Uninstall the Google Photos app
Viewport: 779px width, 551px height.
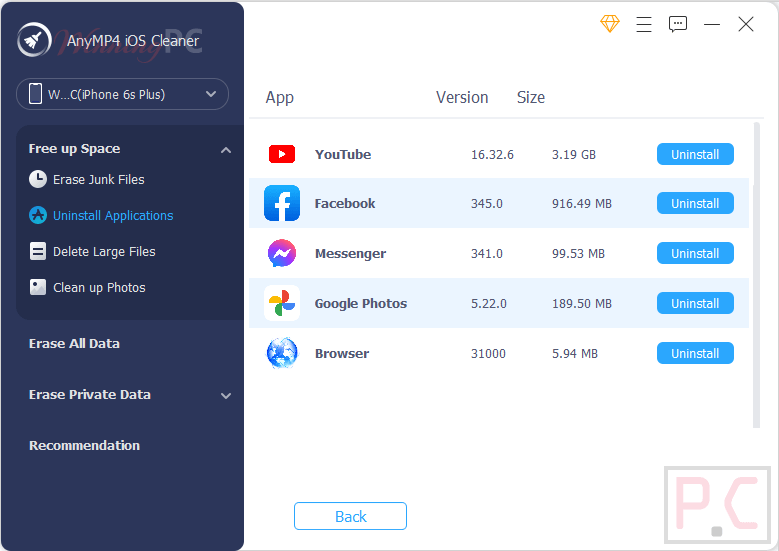695,303
